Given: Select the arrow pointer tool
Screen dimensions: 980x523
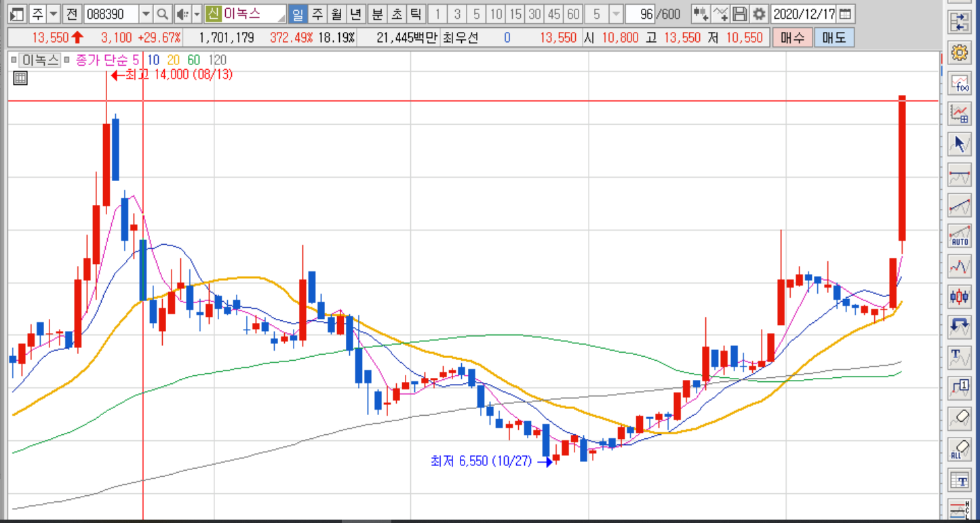Looking at the screenshot, I should coord(960,143).
